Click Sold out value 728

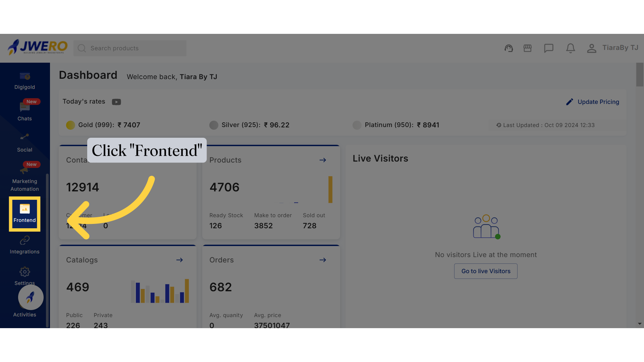(x=310, y=226)
